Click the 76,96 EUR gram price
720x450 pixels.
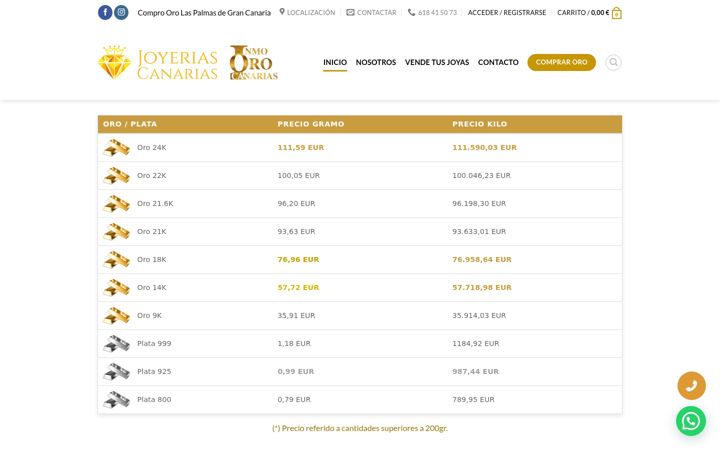pyautogui.click(x=298, y=259)
